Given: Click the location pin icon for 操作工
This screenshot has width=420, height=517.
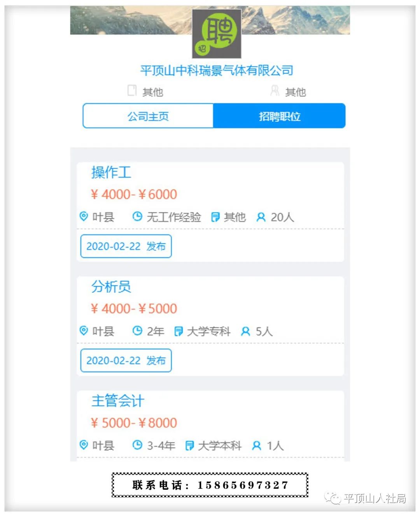Looking at the screenshot, I should click(x=84, y=216).
